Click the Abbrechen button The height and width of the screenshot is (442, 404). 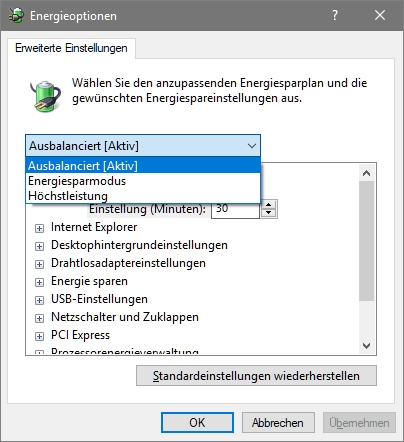[x=278, y=423]
